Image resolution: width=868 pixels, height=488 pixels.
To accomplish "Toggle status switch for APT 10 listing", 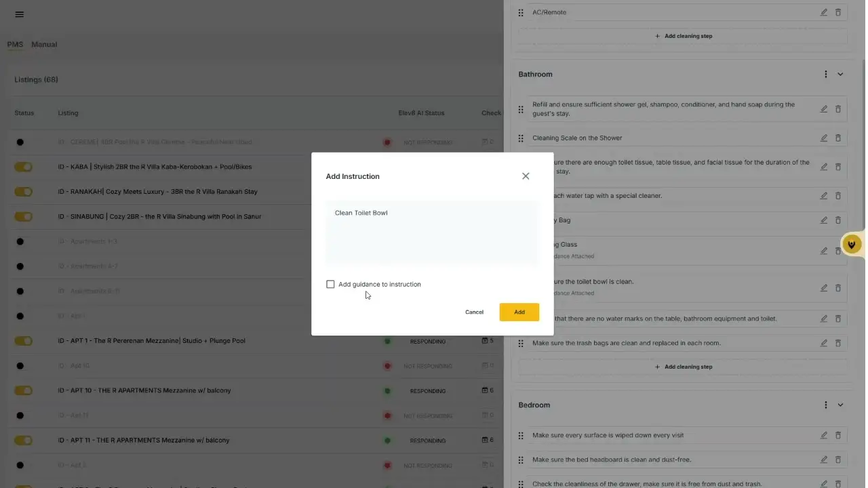I will (23, 390).
